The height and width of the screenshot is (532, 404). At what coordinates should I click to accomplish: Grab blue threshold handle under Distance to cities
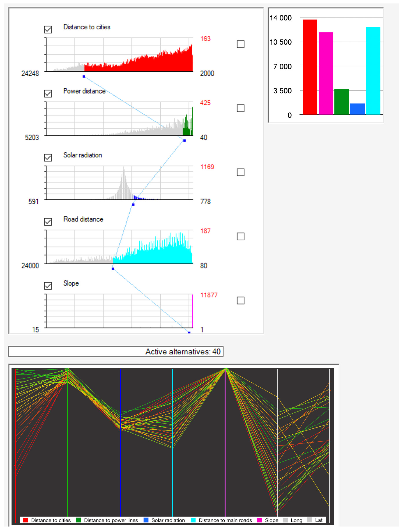click(x=84, y=77)
